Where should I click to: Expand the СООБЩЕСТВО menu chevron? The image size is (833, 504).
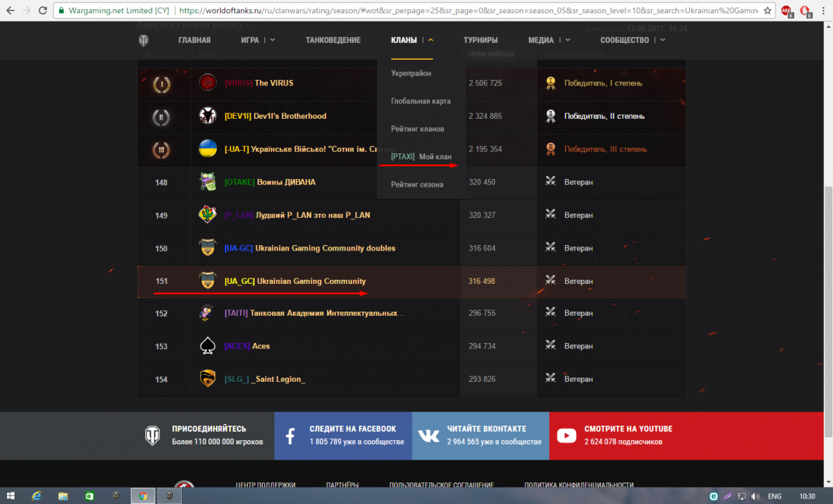pos(662,40)
